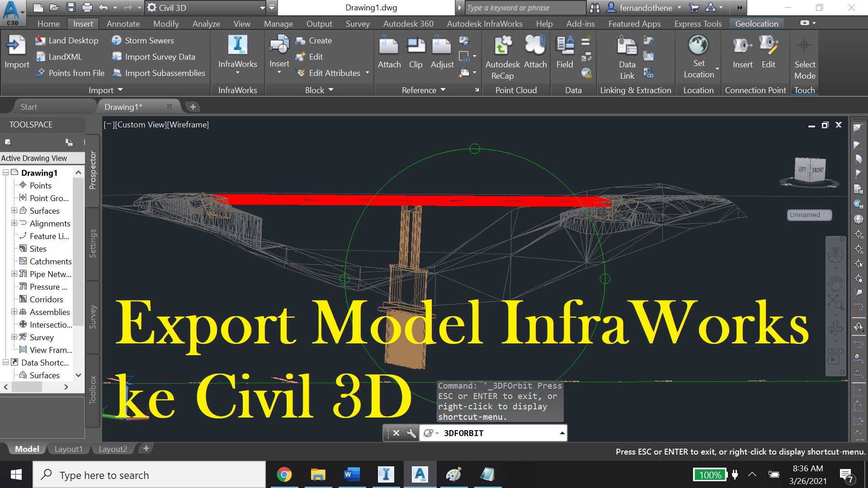Switch to the Start file tab

(x=28, y=107)
